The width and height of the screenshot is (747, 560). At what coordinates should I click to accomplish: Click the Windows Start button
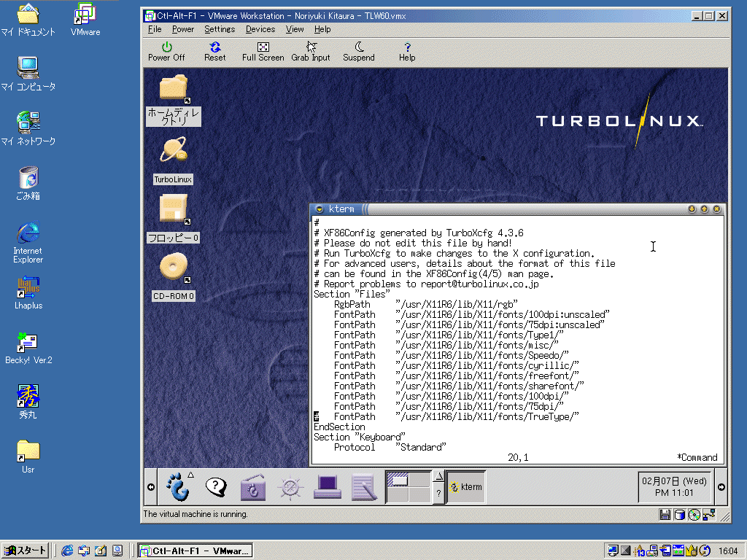[26, 551]
